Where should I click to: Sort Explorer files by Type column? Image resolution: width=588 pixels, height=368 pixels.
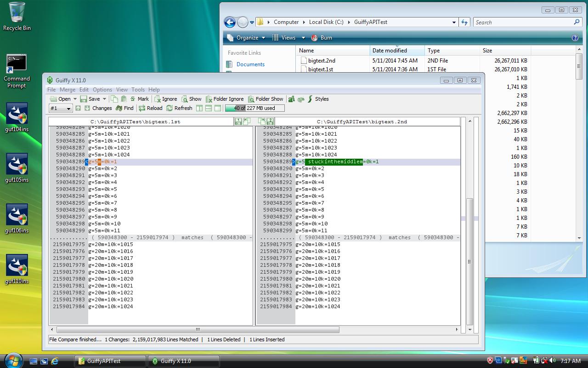[x=452, y=51]
